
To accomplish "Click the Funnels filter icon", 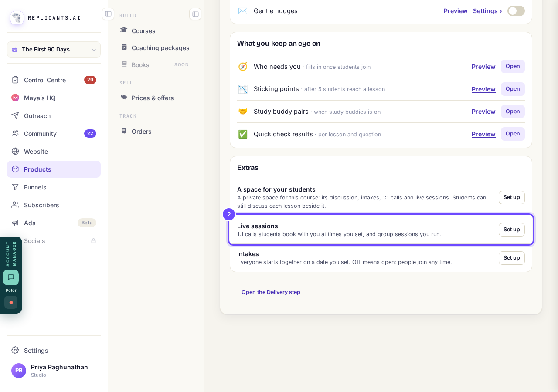I will pos(15,187).
